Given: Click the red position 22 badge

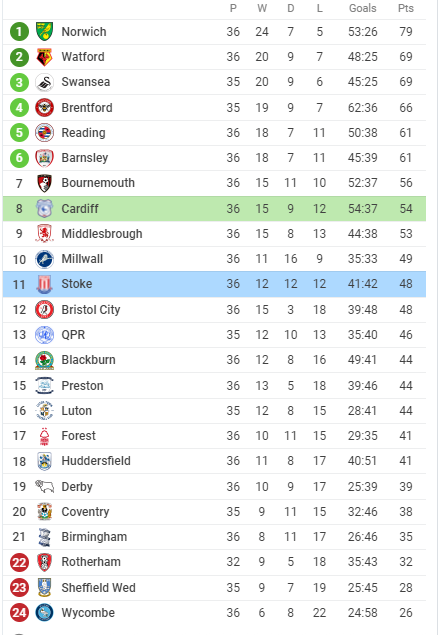Looking at the screenshot, I should (19, 563).
